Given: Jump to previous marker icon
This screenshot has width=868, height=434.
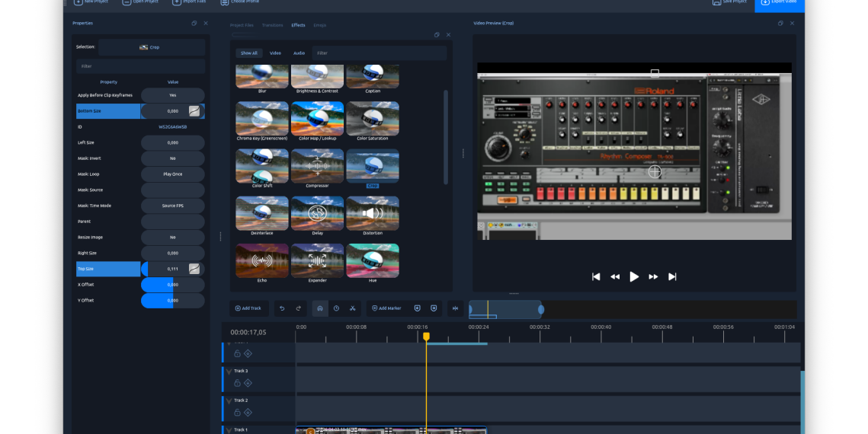Looking at the screenshot, I should [x=418, y=308].
